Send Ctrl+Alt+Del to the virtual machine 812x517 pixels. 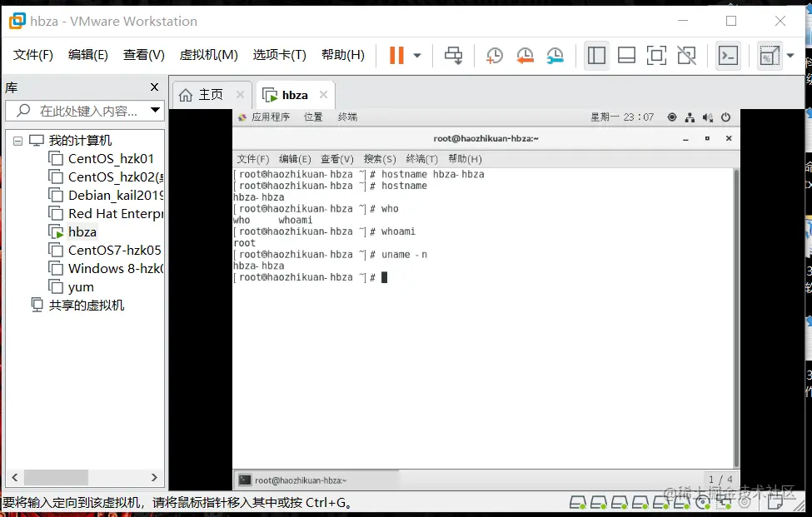[454, 55]
